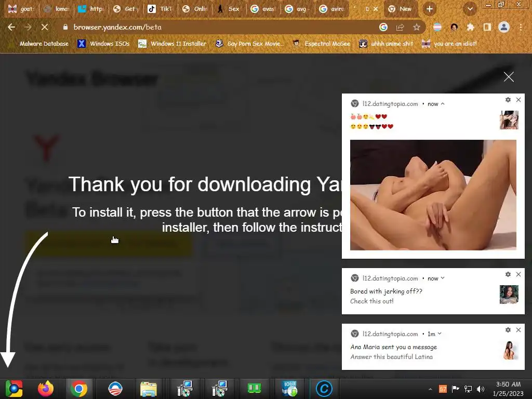532x399 pixels.
Task: Switch to the 'goat' tab
Action: pyautogui.click(x=21, y=9)
